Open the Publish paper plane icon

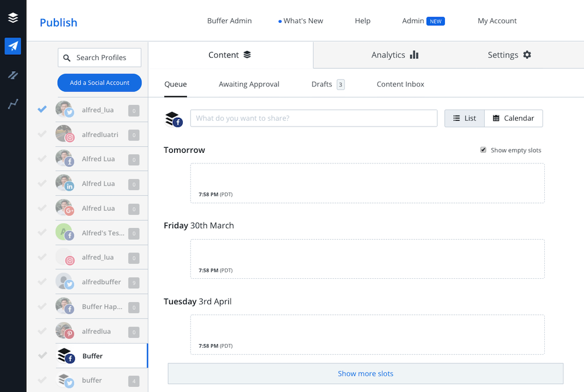[13, 46]
